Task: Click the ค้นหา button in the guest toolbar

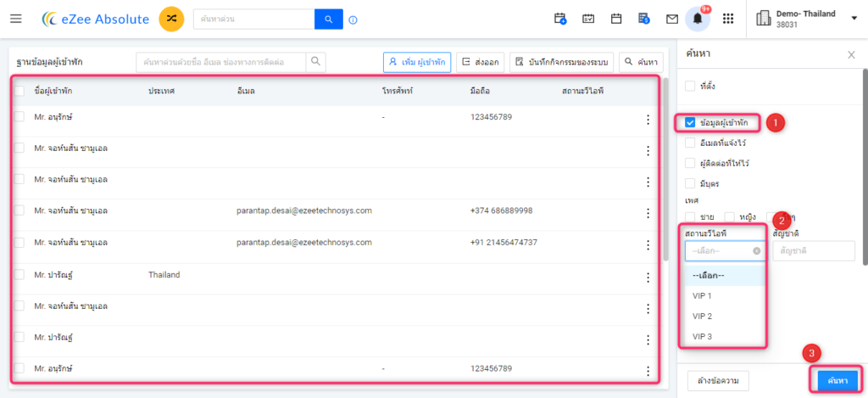Action: coord(641,62)
